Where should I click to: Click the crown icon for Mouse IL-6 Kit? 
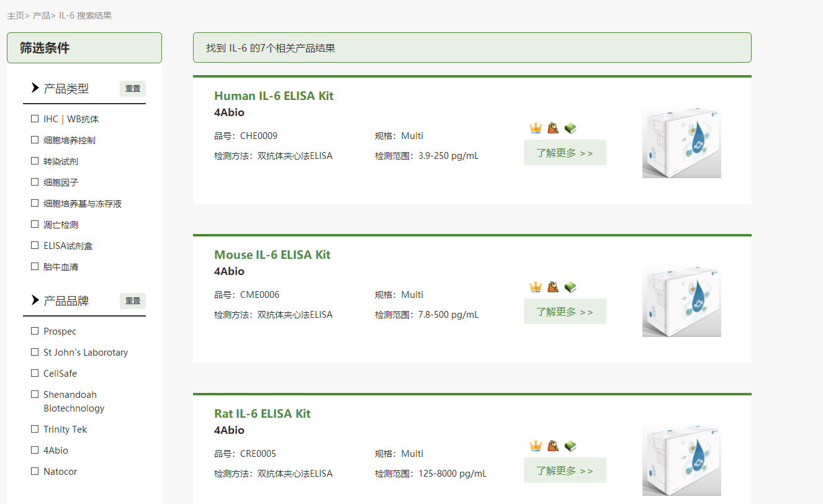click(536, 287)
